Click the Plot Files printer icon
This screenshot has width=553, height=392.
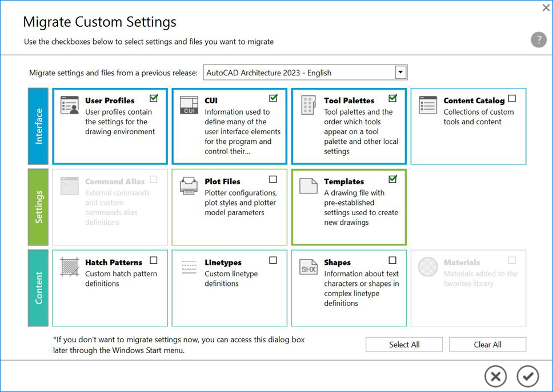click(x=189, y=186)
